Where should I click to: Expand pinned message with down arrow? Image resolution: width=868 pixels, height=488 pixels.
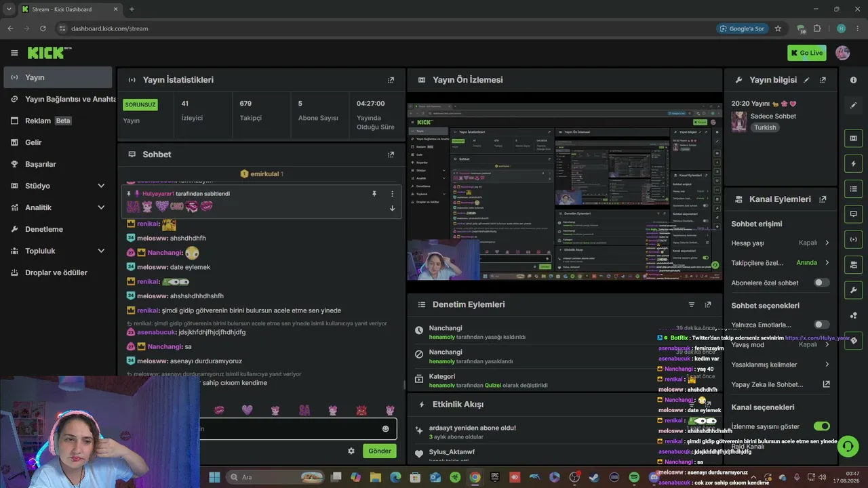tap(392, 208)
